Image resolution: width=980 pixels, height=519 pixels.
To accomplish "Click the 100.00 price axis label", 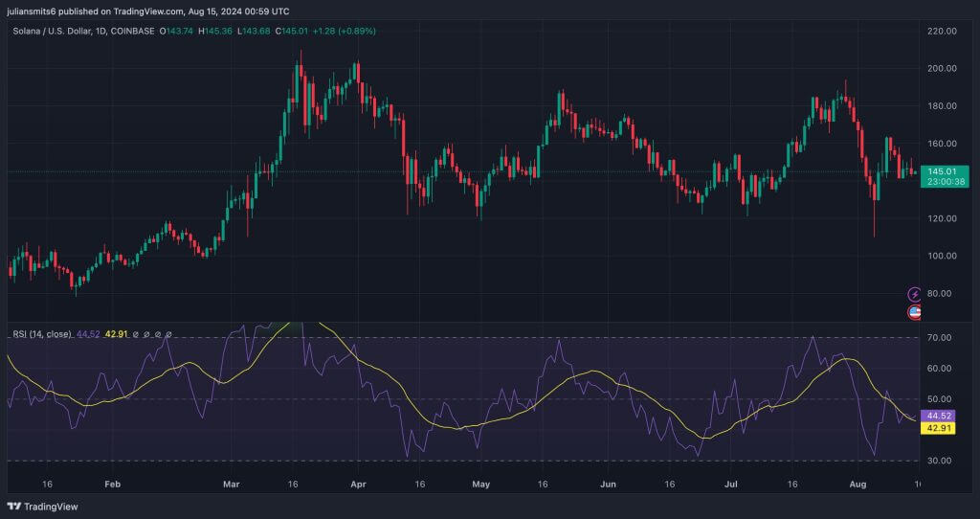I will [x=942, y=256].
